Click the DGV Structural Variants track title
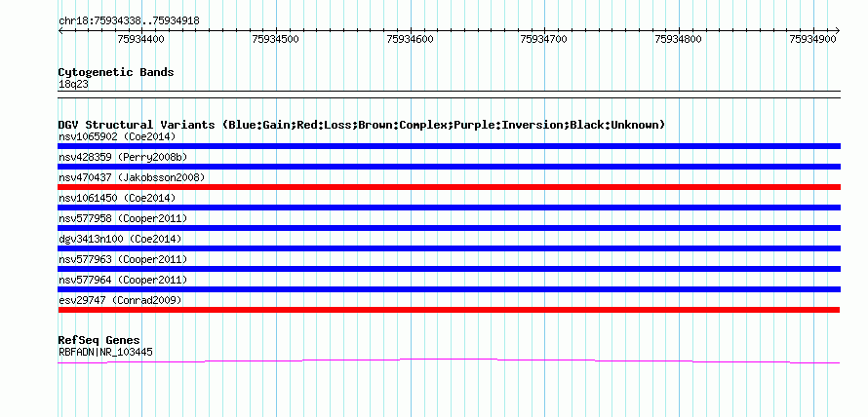This screenshot has height=417, width=868. (x=362, y=125)
